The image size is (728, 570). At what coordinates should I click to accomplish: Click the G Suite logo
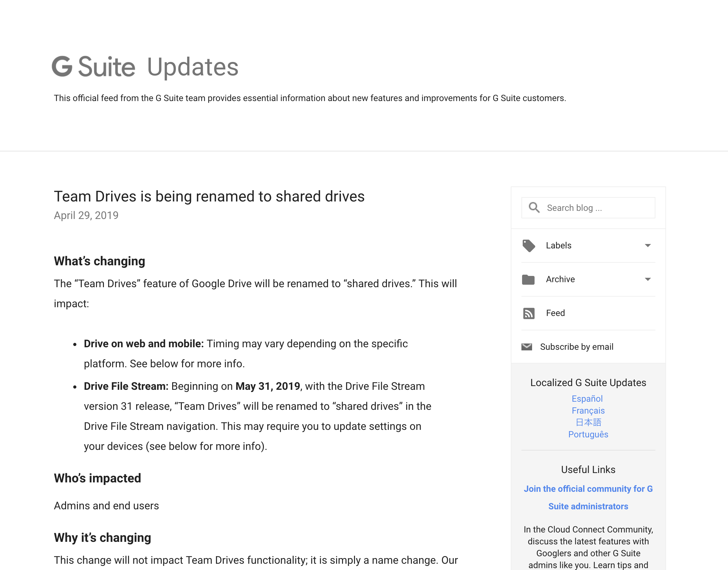(94, 66)
